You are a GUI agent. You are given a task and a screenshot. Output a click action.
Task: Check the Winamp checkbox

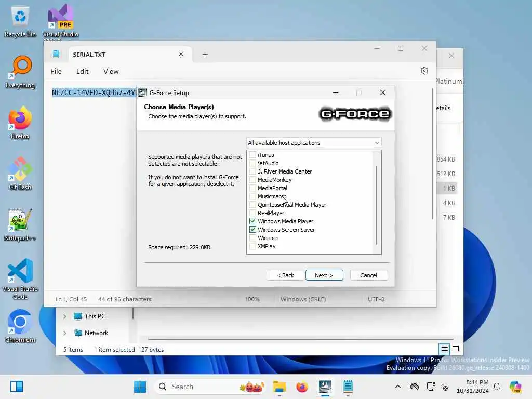252,238
